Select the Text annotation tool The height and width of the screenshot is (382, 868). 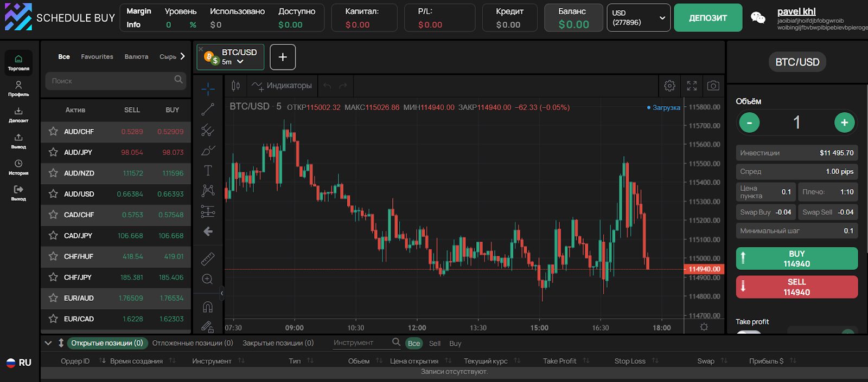click(208, 171)
